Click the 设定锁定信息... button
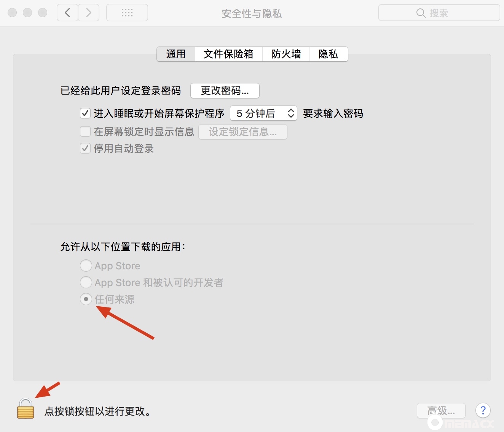 [x=242, y=132]
